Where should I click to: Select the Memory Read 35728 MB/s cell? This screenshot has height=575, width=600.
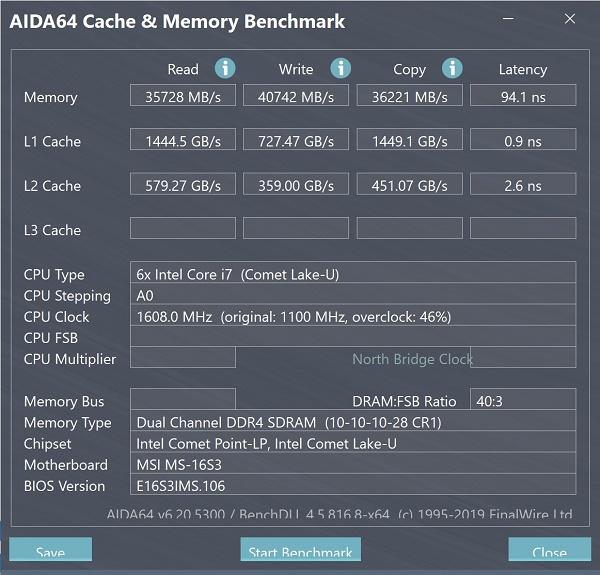[x=183, y=95]
